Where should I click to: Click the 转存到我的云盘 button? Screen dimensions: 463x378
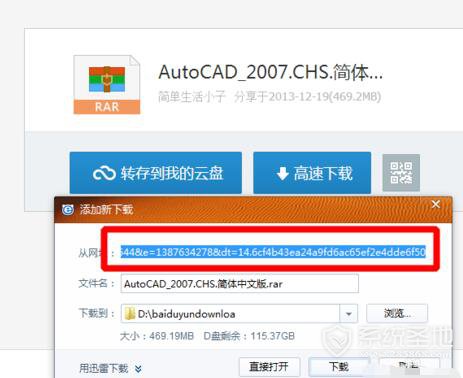(156, 173)
